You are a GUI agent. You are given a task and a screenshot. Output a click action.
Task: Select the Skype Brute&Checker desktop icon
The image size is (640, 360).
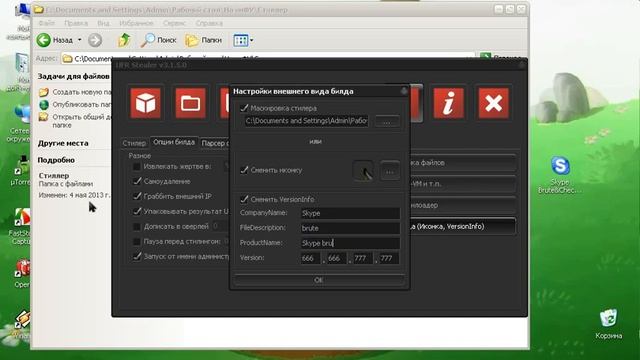(560, 175)
